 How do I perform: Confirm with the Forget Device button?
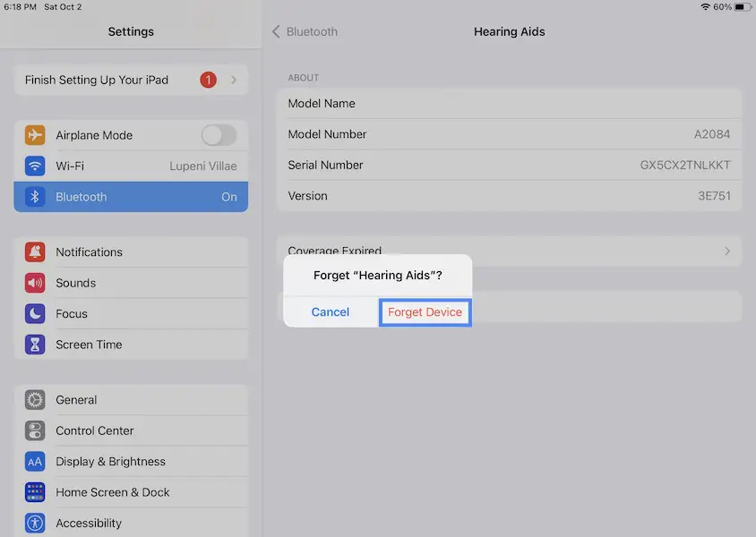click(425, 312)
